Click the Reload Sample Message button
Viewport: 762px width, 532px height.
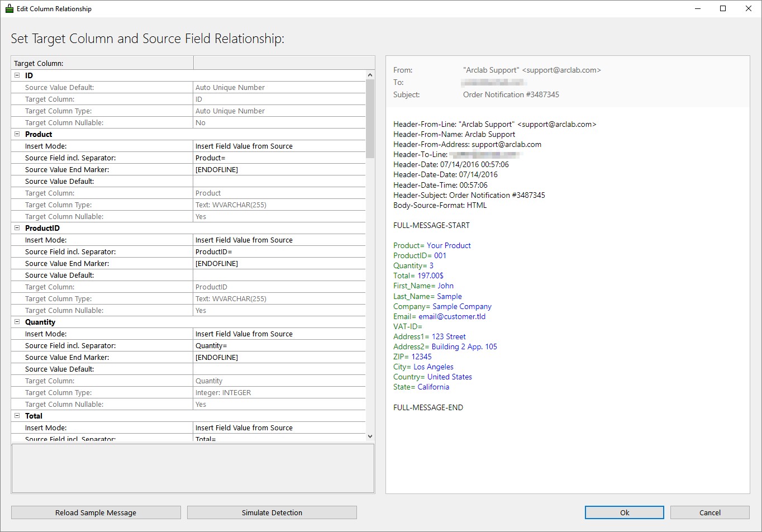(x=96, y=512)
